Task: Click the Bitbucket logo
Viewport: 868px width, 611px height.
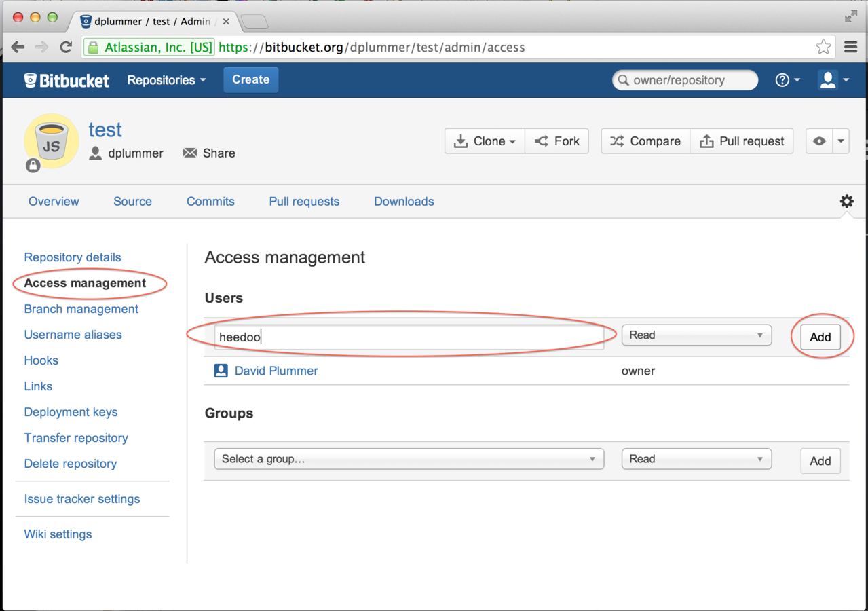Action: (x=67, y=80)
